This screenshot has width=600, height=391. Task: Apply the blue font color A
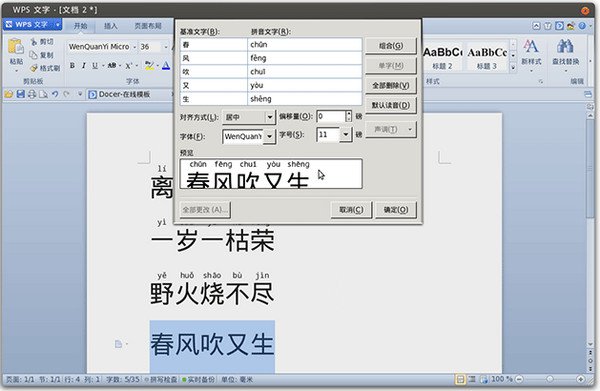(166, 66)
